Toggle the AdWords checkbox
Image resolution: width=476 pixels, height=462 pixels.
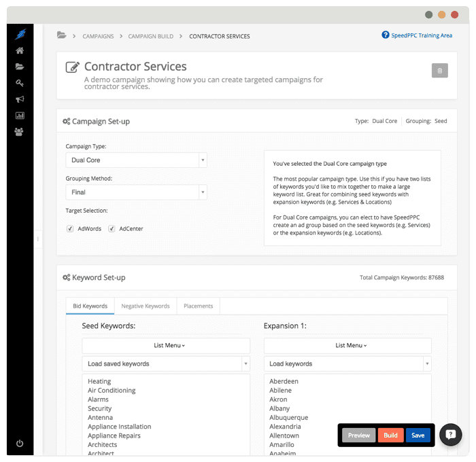pyautogui.click(x=70, y=229)
